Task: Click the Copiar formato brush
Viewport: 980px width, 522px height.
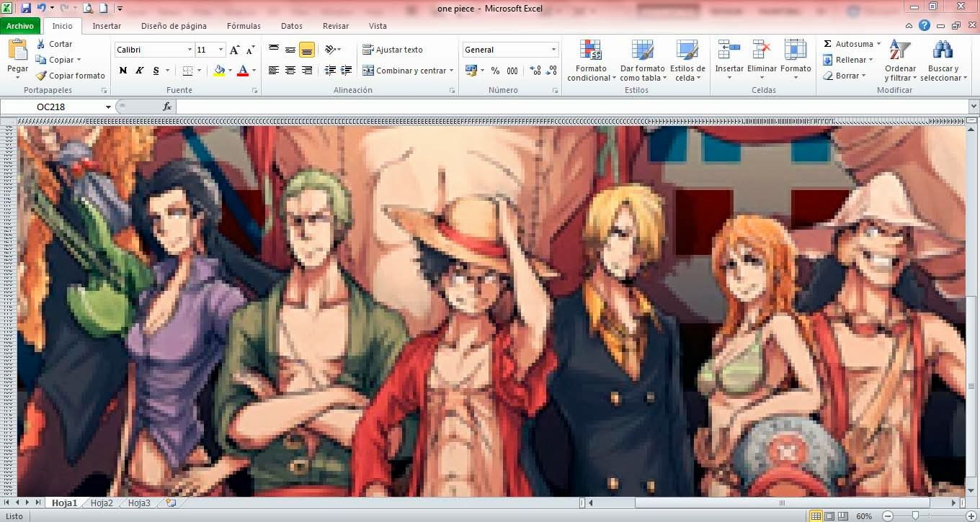Action: 71,76
